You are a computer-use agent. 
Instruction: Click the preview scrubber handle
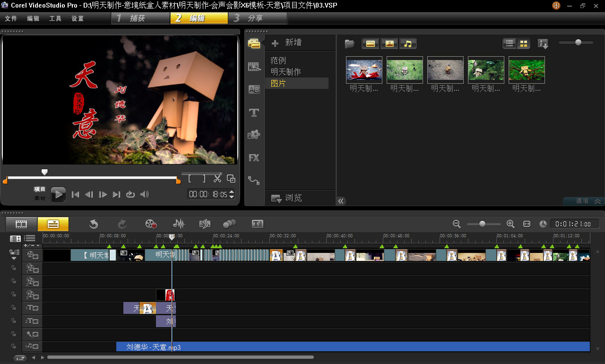(x=44, y=172)
